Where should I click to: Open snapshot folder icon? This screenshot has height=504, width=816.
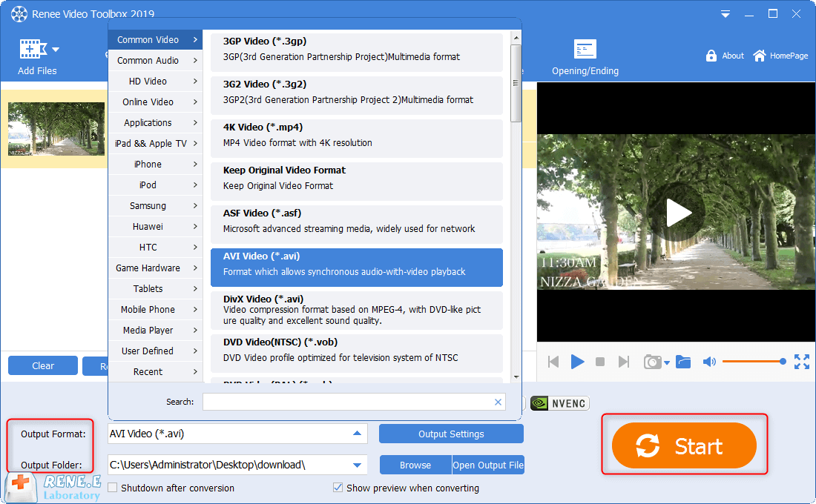682,362
